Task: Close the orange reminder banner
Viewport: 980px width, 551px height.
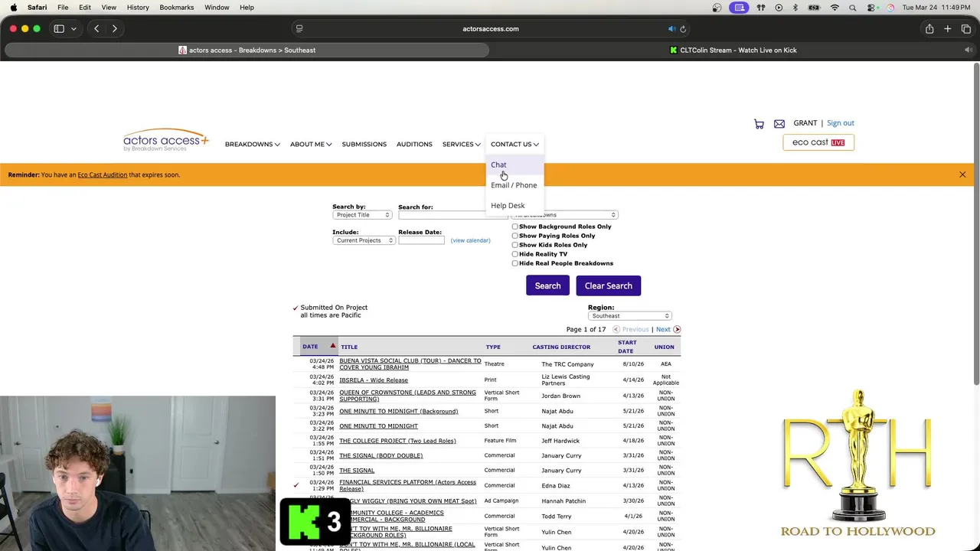Action: [962, 174]
